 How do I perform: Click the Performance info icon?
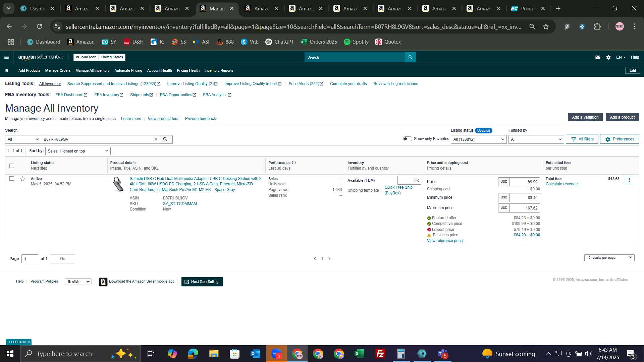point(294,163)
